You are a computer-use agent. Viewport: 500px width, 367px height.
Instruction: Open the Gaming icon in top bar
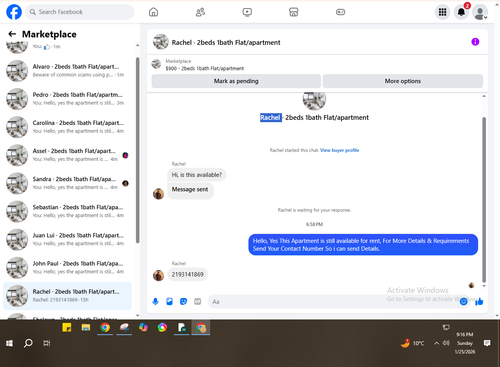340,12
